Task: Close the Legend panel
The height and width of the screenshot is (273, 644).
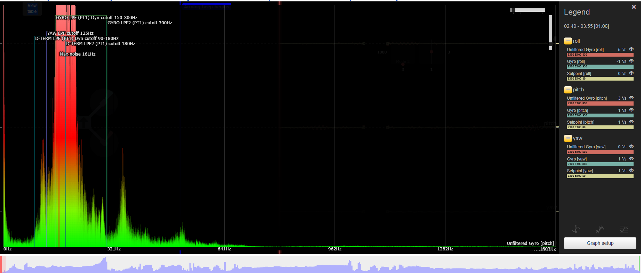Action: pyautogui.click(x=634, y=7)
